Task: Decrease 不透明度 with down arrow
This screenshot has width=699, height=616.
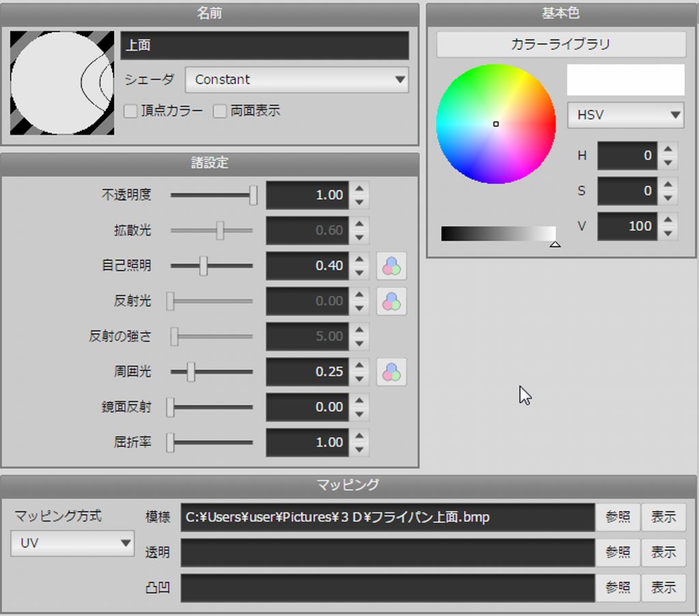Action: [359, 202]
